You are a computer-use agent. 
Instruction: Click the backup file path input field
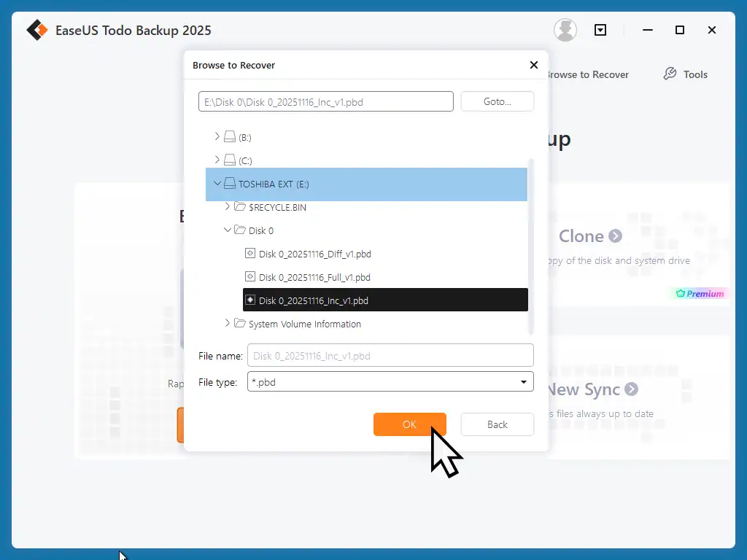click(x=325, y=101)
